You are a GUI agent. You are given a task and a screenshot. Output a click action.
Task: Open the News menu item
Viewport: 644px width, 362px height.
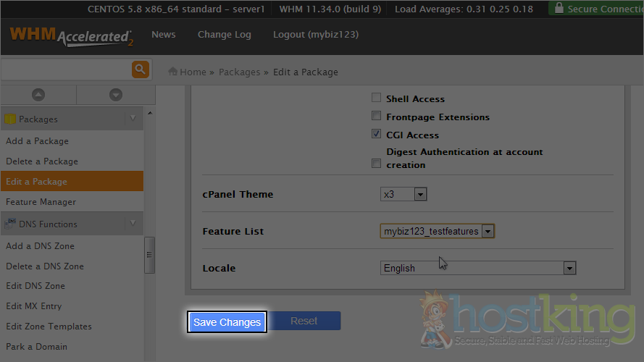pos(163,35)
